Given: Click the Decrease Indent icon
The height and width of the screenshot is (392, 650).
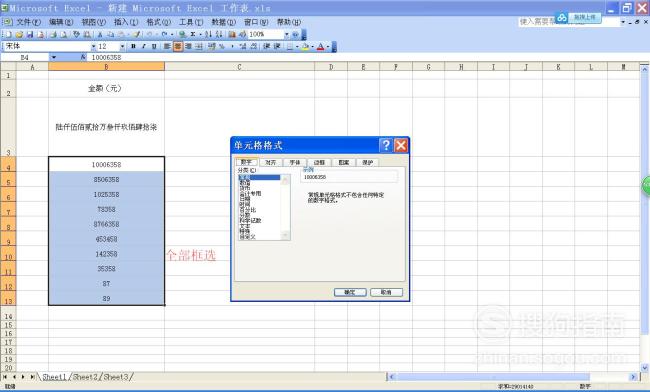Looking at the screenshot, I should coord(267,46).
